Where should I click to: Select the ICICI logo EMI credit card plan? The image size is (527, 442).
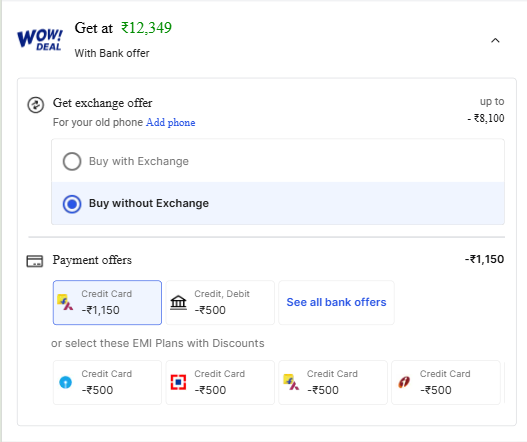(446, 383)
